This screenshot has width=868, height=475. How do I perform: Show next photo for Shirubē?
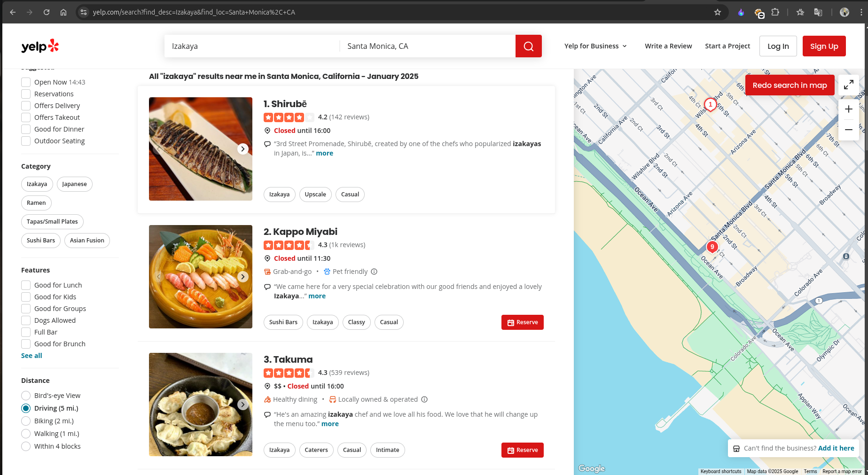242,149
